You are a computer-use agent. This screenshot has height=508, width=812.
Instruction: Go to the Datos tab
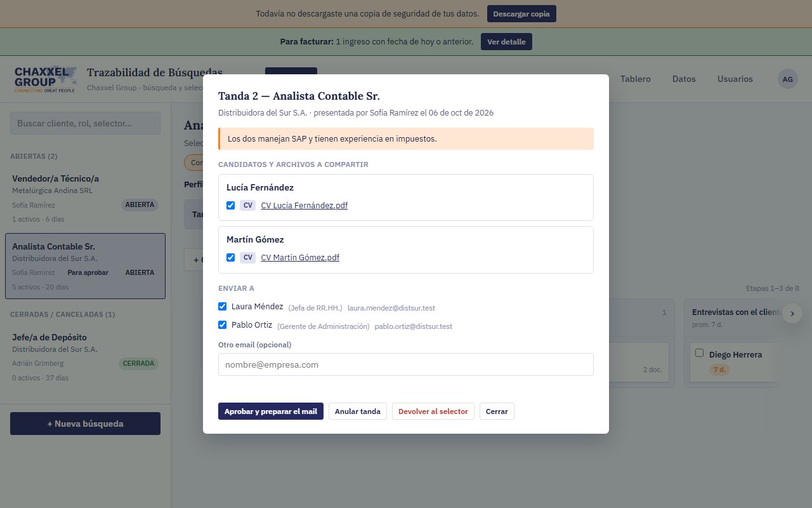(x=684, y=79)
